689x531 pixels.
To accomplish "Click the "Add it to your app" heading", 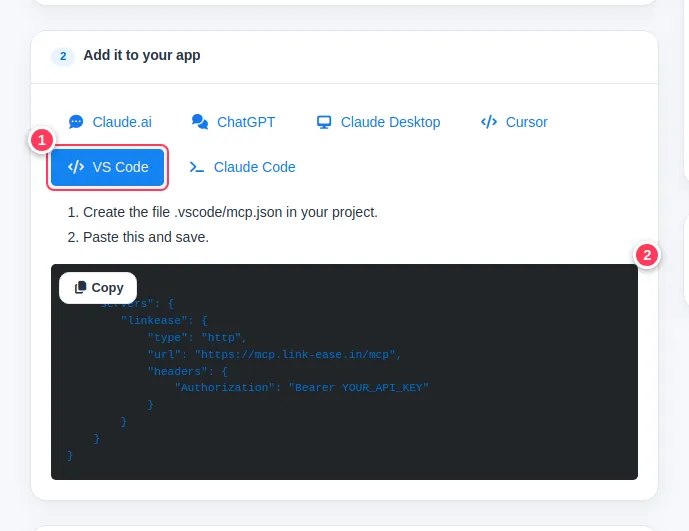I will tap(142, 55).
